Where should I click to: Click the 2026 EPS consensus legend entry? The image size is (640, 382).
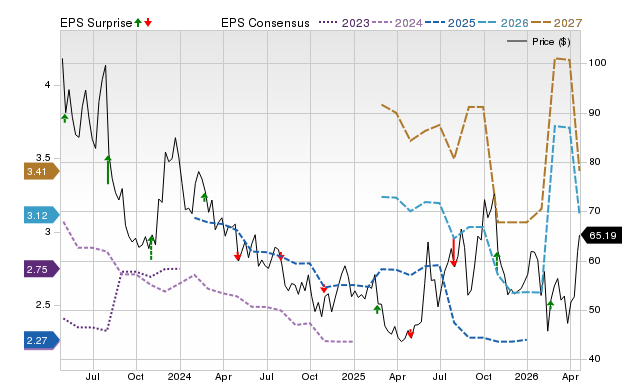pyautogui.click(x=503, y=23)
